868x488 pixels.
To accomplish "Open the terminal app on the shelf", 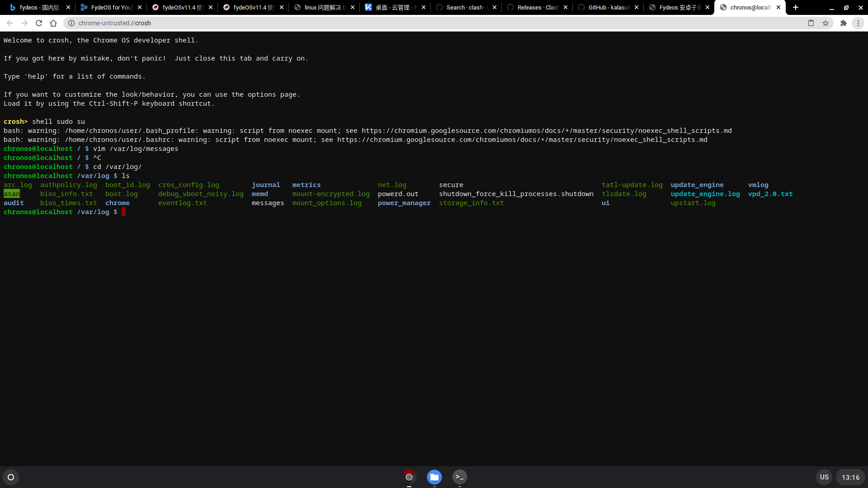I will point(460,477).
